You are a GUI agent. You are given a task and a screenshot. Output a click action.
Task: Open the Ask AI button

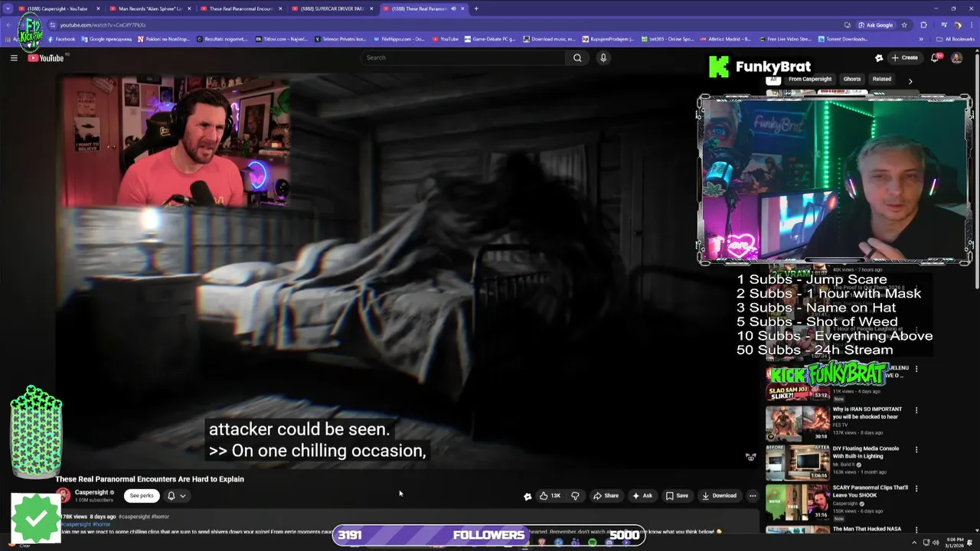click(642, 495)
